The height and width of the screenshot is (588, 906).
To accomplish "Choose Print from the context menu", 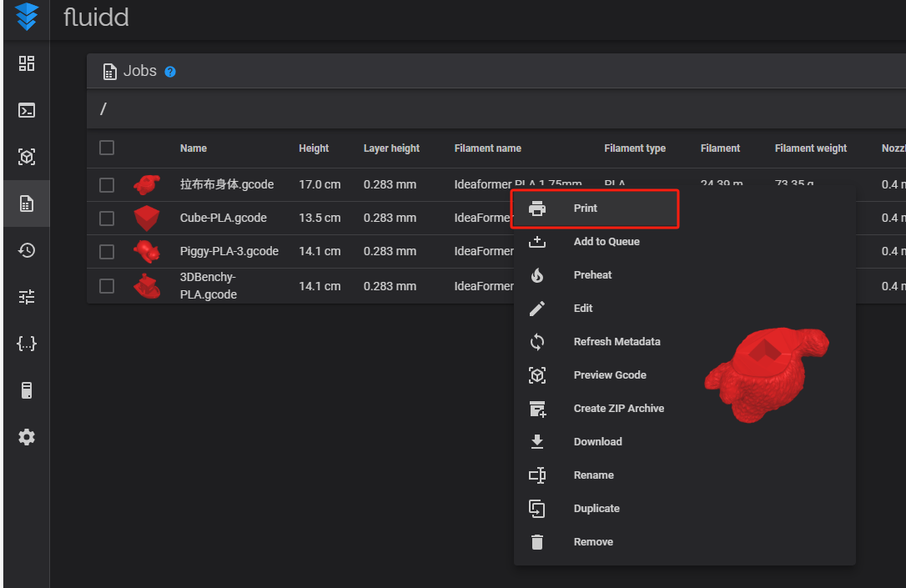I will pyautogui.click(x=586, y=209).
